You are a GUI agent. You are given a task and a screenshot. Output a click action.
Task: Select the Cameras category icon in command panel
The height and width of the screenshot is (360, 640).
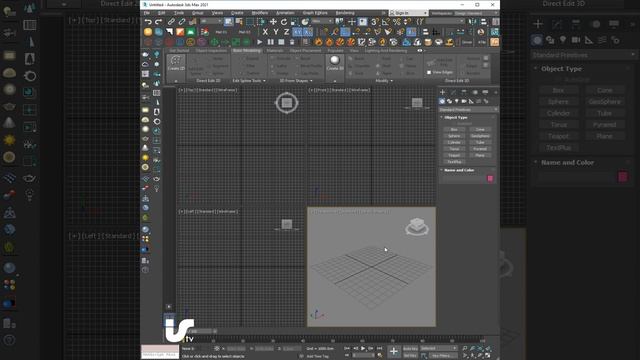[464, 101]
